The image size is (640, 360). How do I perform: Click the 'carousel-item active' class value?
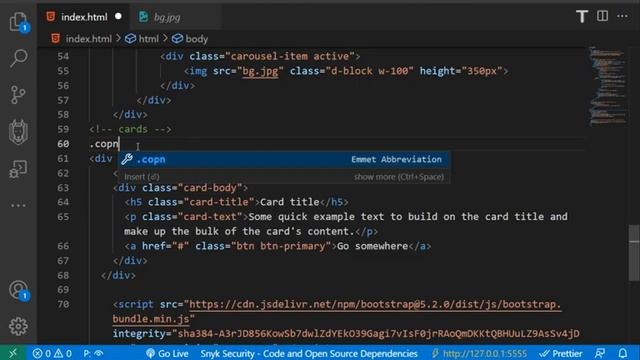290,56
